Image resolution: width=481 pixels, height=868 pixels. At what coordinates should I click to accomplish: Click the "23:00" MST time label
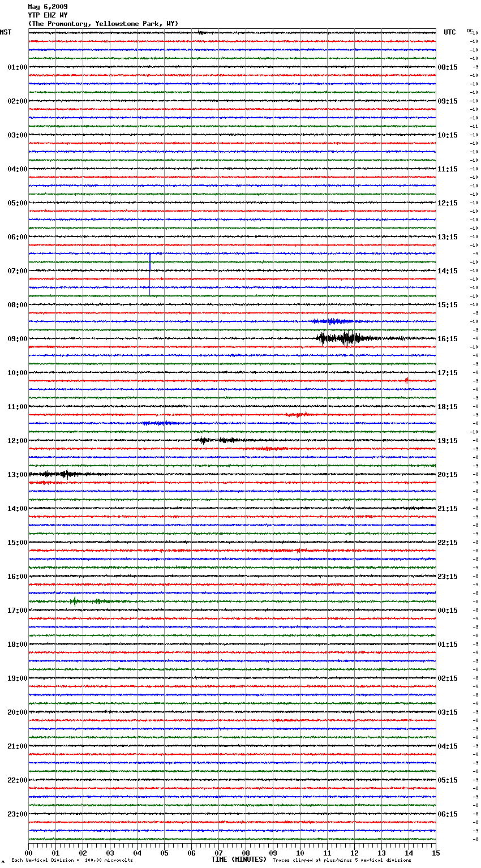coord(18,814)
